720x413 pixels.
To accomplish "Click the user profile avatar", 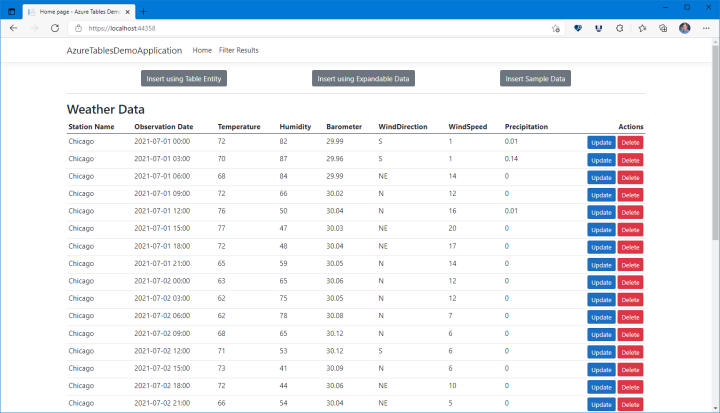I will tap(685, 29).
